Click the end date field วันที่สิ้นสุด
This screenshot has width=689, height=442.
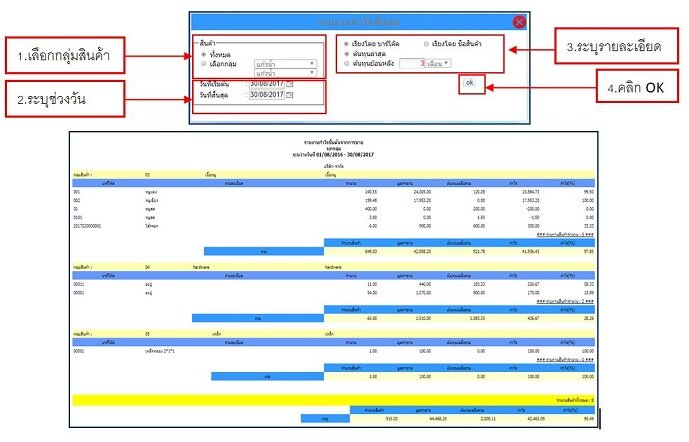pyautogui.click(x=267, y=94)
